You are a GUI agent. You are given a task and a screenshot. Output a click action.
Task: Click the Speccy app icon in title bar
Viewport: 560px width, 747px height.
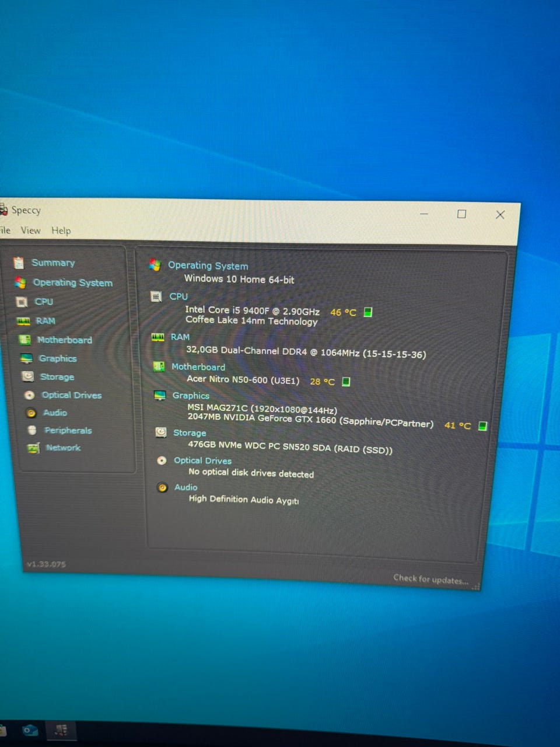[3, 210]
